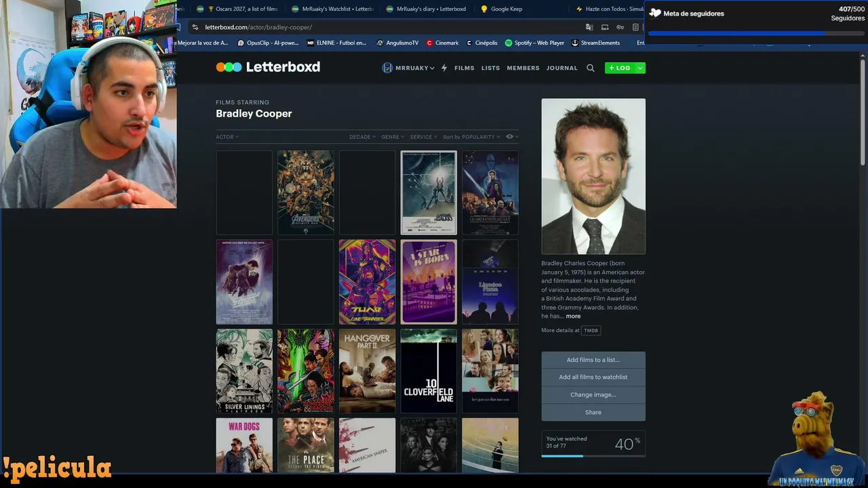
Task: Switch to the Oscars 2027 list tab
Action: point(237,9)
